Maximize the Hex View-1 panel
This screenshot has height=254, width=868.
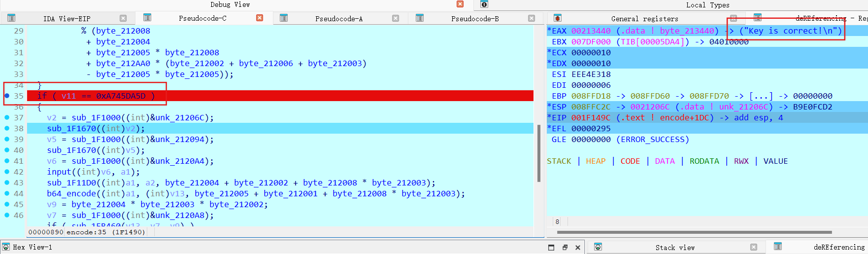(x=551, y=247)
